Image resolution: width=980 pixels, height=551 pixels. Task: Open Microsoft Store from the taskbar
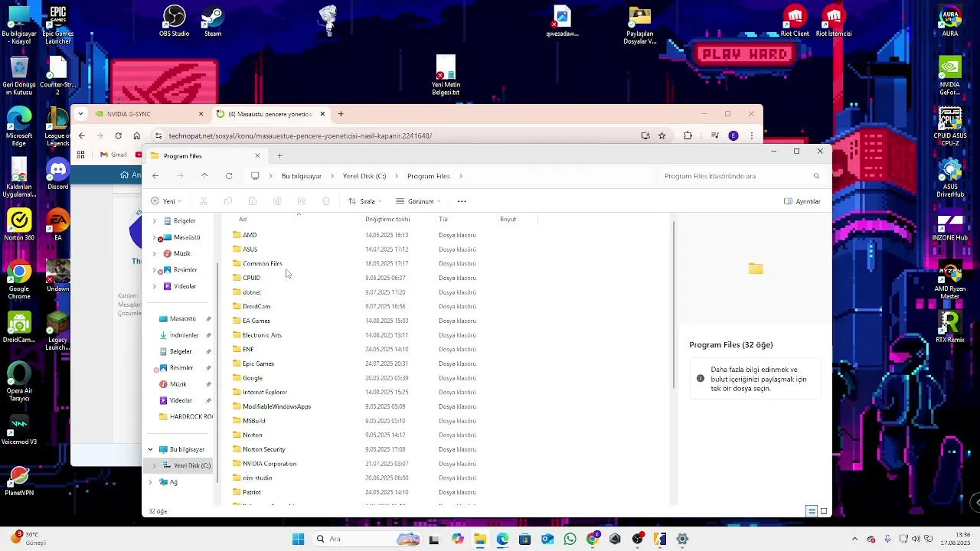[524, 539]
